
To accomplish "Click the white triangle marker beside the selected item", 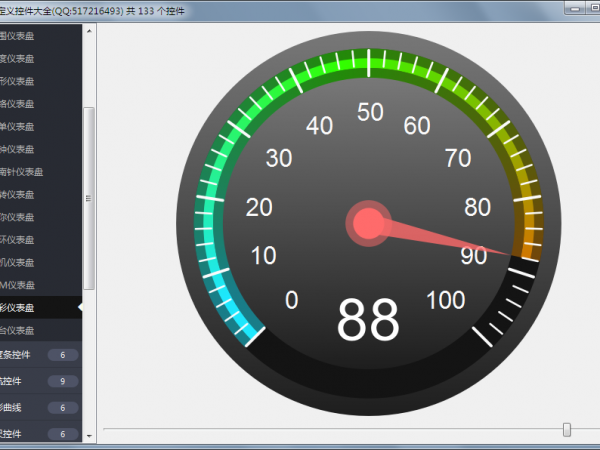I will click(x=79, y=307).
